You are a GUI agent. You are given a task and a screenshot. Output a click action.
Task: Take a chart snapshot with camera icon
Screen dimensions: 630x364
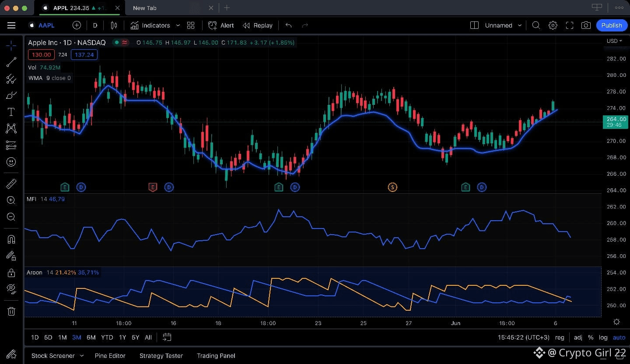(x=586, y=25)
